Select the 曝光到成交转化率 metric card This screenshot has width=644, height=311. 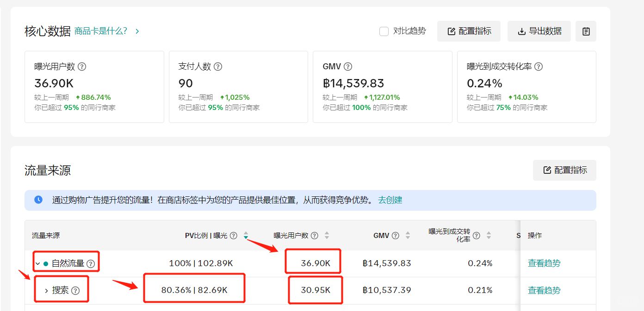click(526, 87)
